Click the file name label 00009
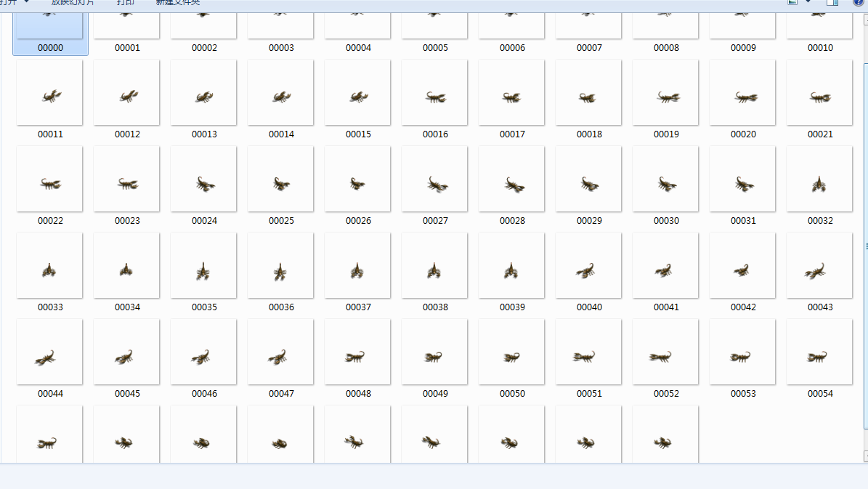The width and height of the screenshot is (868, 489). click(x=743, y=48)
